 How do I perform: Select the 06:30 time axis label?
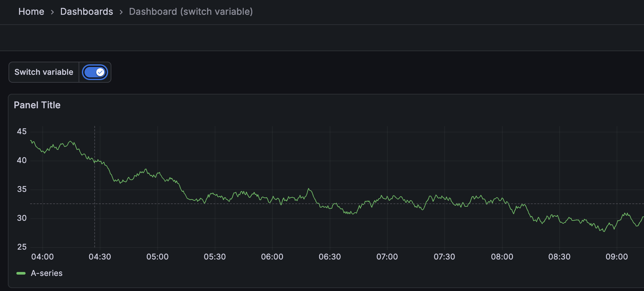pos(330,257)
